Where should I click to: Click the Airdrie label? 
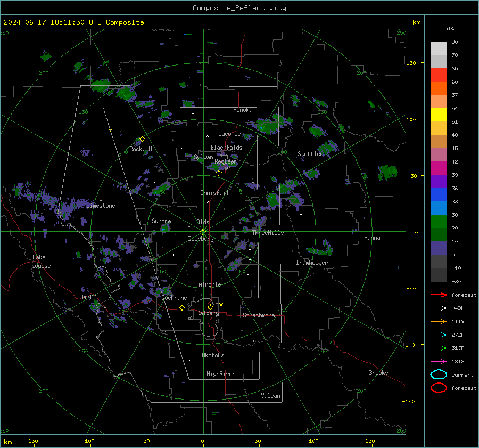[210, 284]
